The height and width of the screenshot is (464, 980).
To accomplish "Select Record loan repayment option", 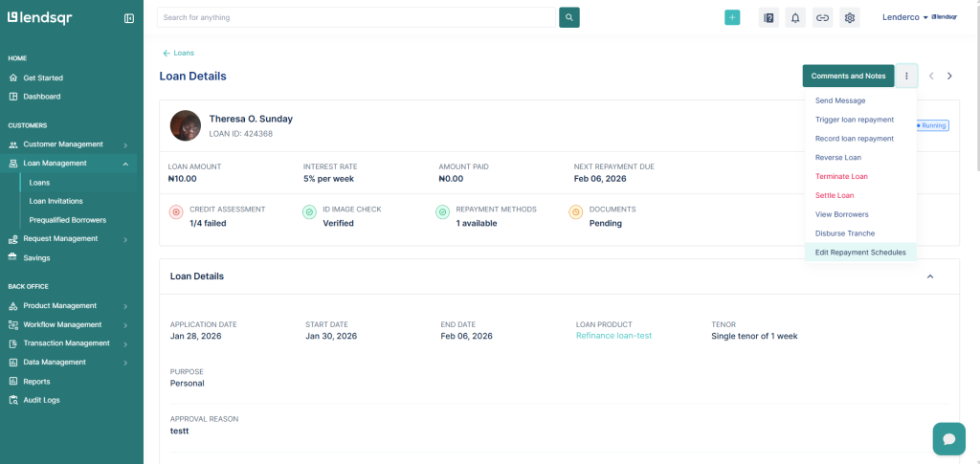I will (855, 139).
